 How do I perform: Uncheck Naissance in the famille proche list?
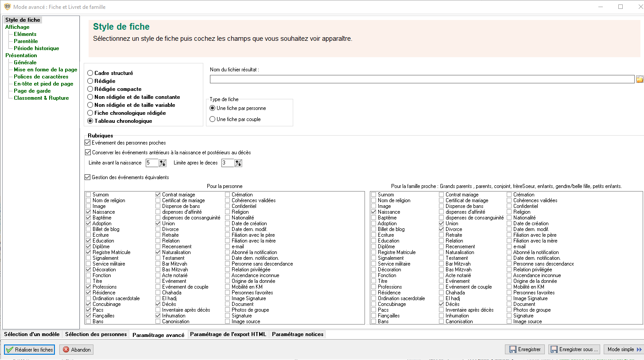374,212
